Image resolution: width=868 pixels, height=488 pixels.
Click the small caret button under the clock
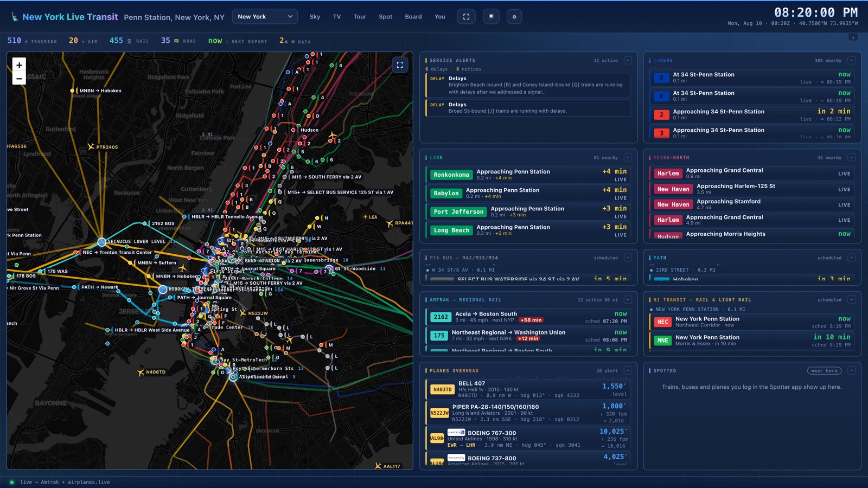853,37
